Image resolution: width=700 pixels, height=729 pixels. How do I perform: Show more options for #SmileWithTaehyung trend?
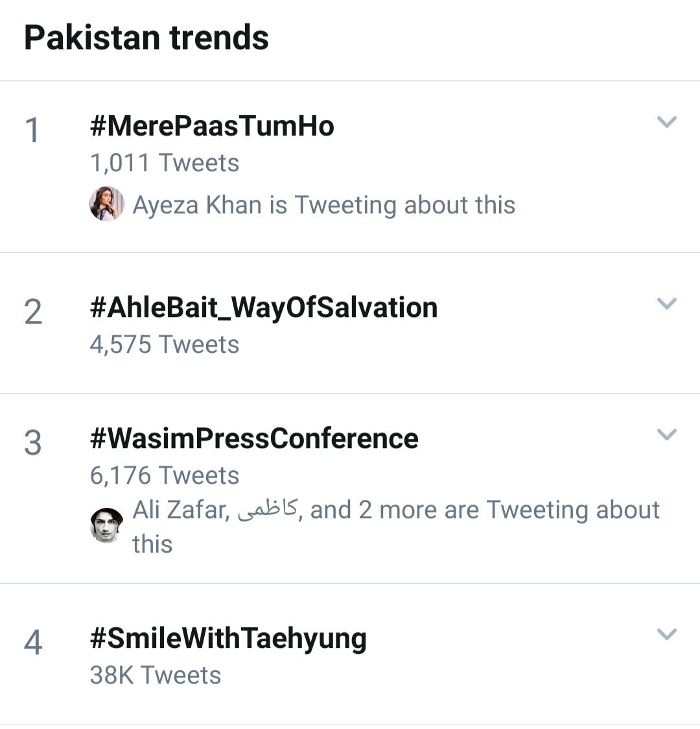tap(666, 634)
